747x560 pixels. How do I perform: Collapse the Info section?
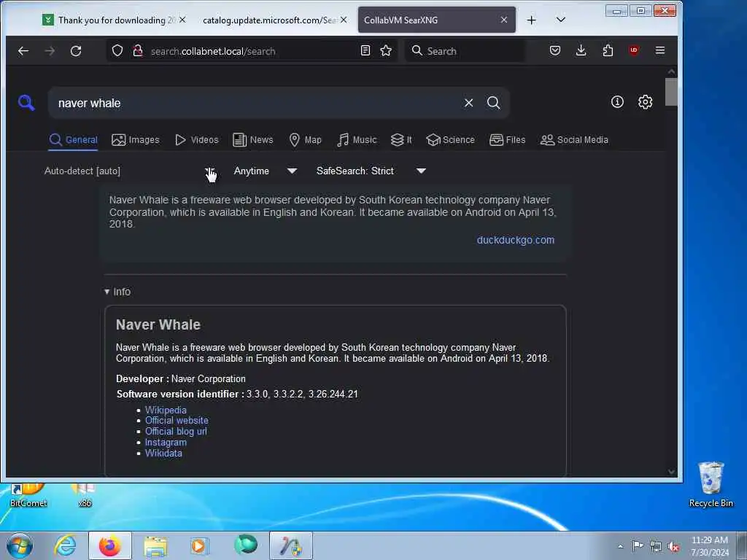117,292
